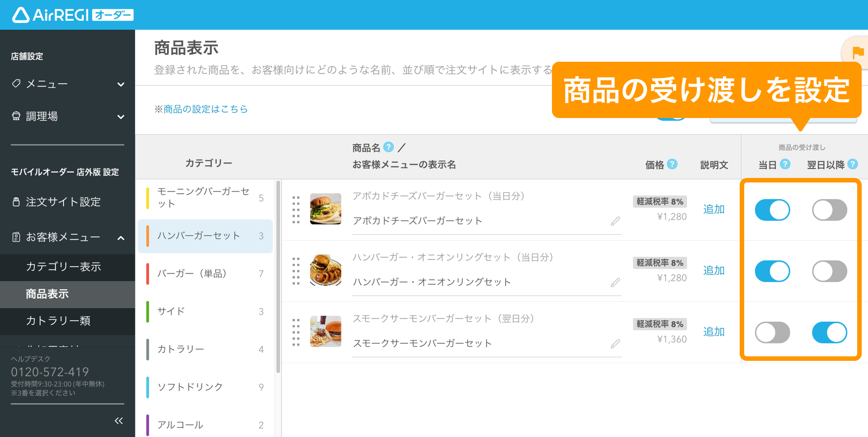
Task: Click help icon next to 価格
Action: tap(672, 164)
